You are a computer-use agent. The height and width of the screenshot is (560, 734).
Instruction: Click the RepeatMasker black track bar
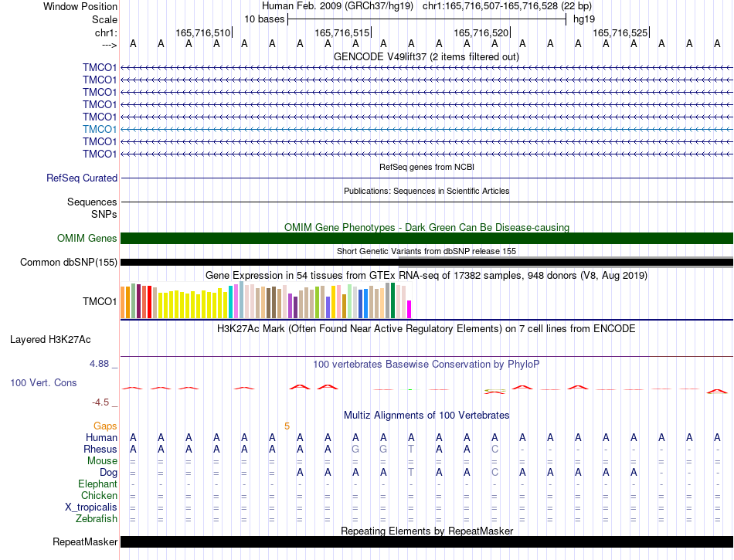pyautogui.click(x=426, y=541)
